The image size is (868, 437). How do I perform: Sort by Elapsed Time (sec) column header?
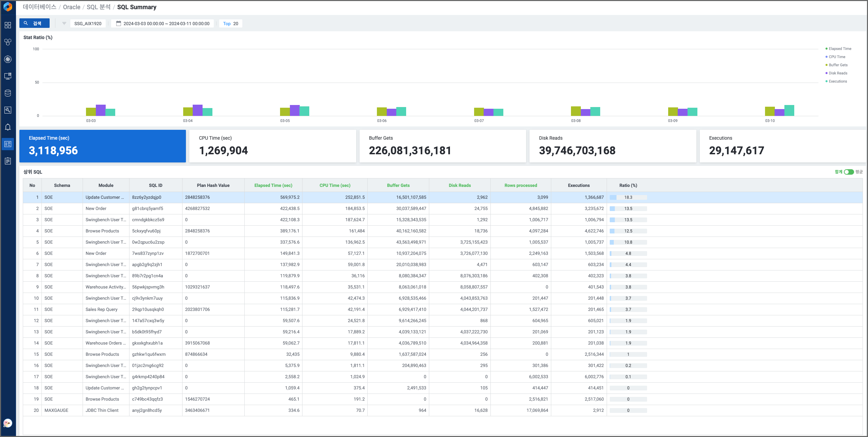pyautogui.click(x=273, y=185)
